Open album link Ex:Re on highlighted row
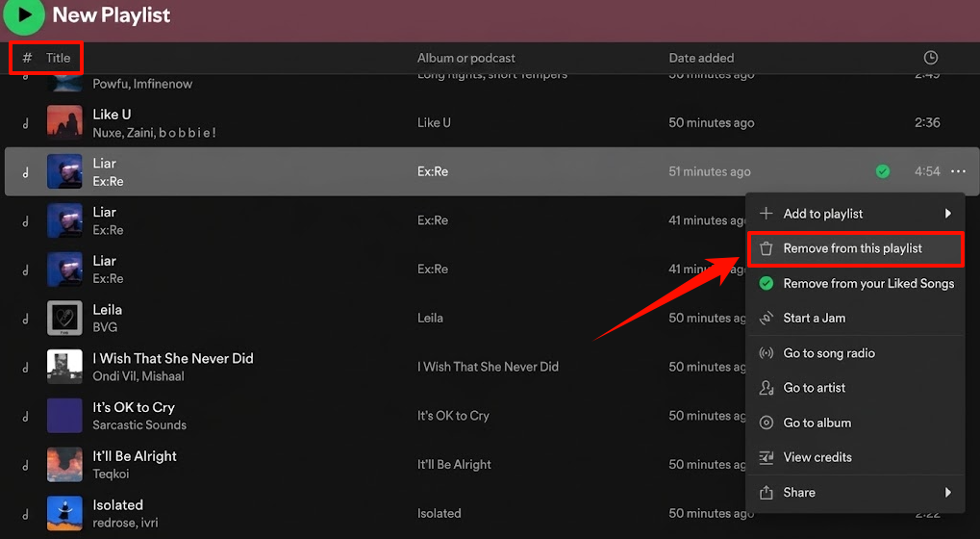This screenshot has width=980, height=539. pos(433,171)
